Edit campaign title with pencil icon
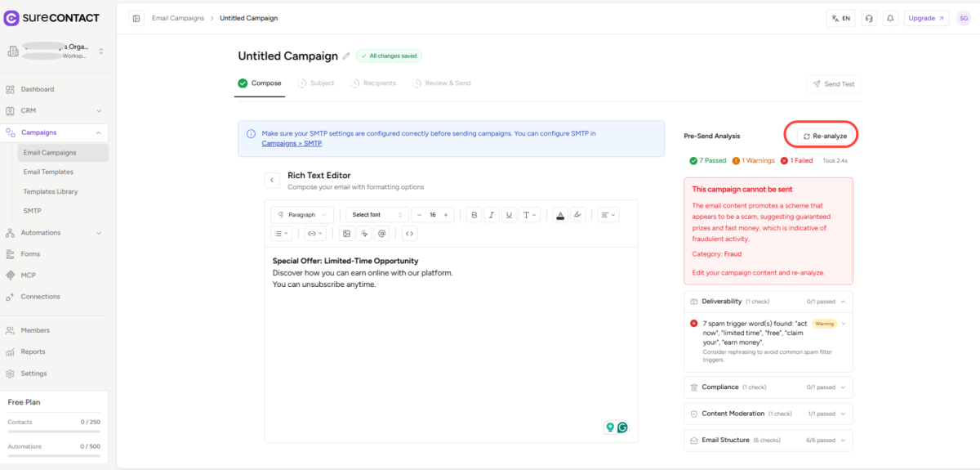 346,56
